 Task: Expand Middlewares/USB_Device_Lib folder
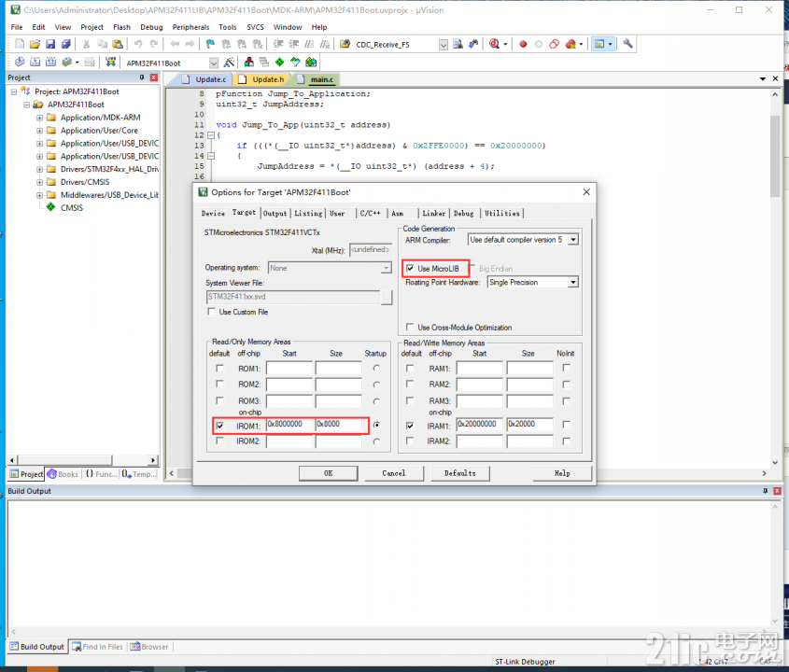tap(39, 195)
